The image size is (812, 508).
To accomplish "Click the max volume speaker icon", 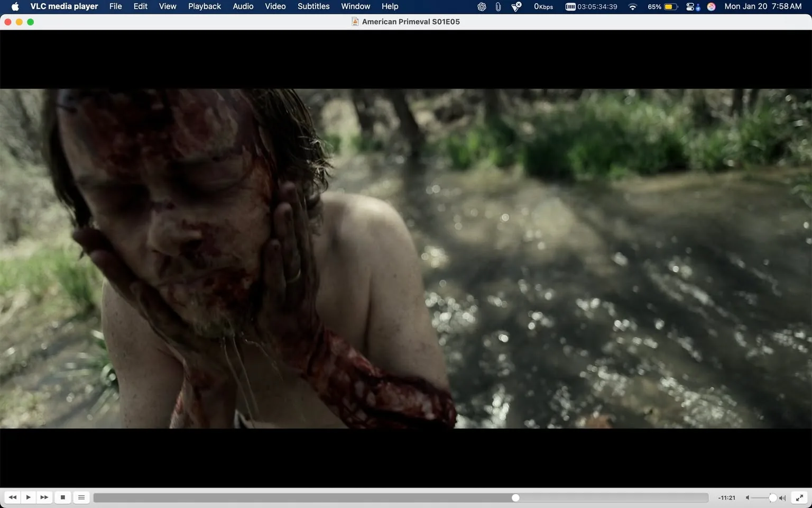I will coord(782,497).
